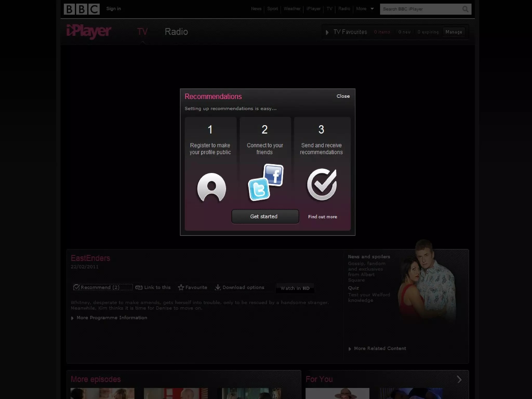Switch to the Radio tab
The width and height of the screenshot is (532, 399).
tap(176, 32)
